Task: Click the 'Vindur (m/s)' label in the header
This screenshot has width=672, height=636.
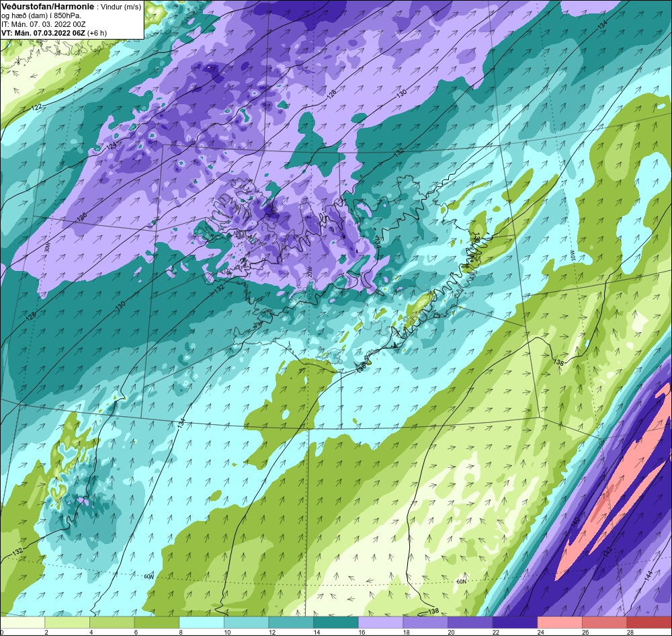Action: click(x=122, y=7)
